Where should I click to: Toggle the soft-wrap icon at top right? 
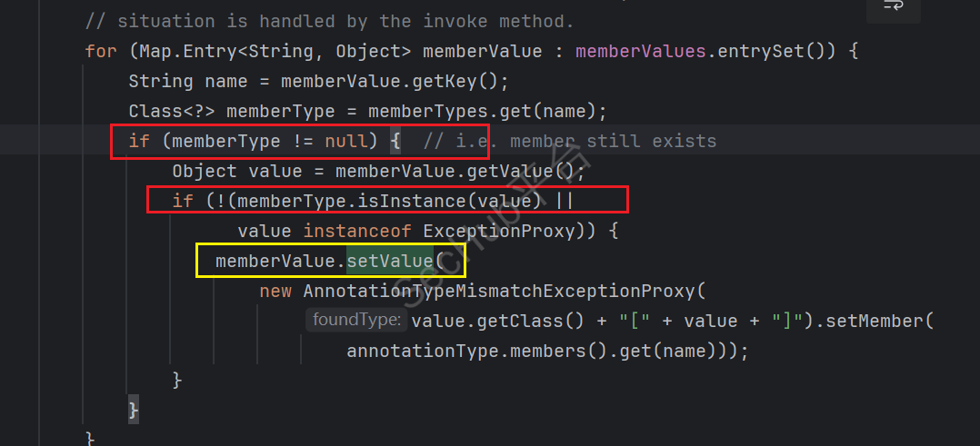coord(894,6)
